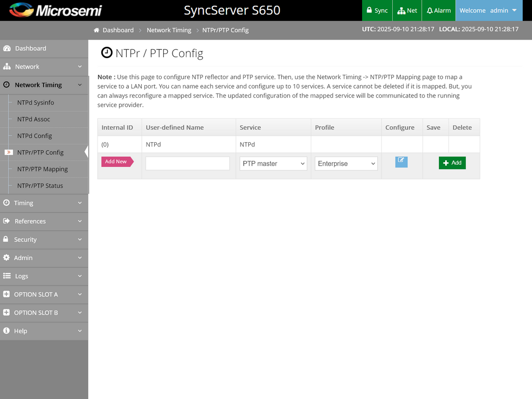Image resolution: width=532 pixels, height=399 pixels.
Task: Click the Logs list icon in sidebar
Action: pos(7,276)
